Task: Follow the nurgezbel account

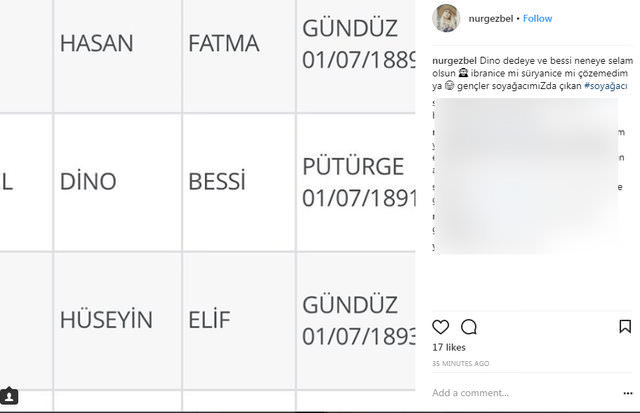Action: tap(537, 19)
